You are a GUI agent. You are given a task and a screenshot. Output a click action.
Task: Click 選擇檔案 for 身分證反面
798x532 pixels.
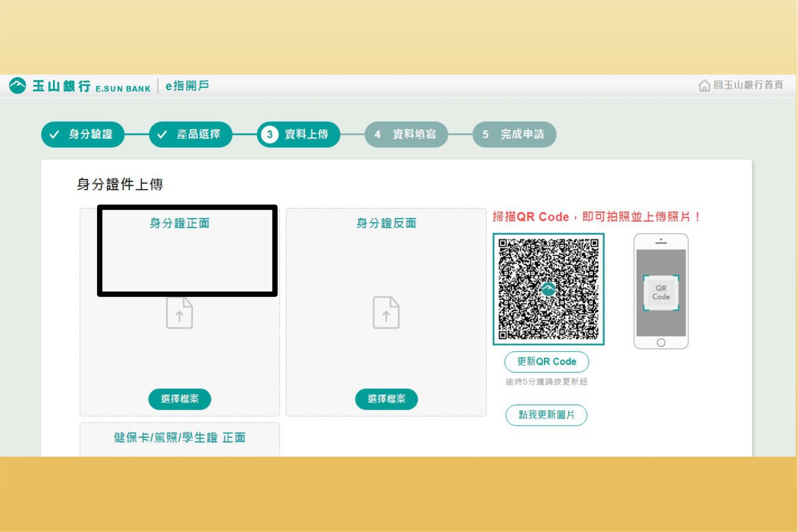[386, 399]
